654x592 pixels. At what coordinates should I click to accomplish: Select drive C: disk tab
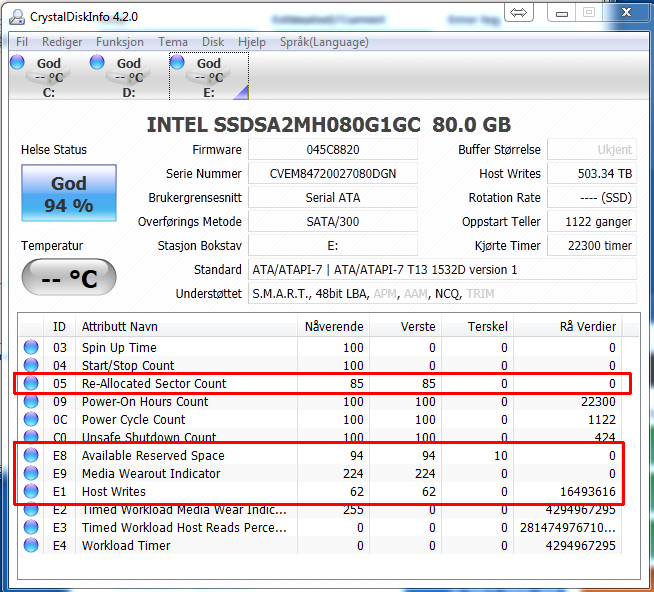49,77
